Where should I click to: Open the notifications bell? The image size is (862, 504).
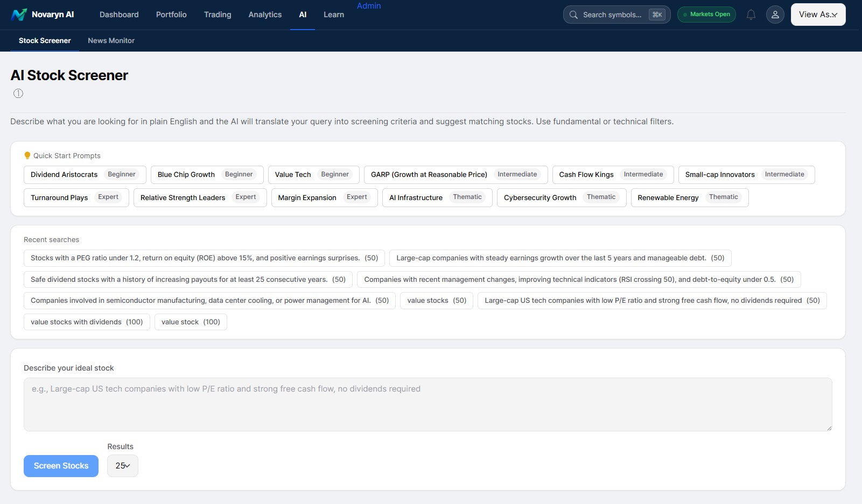pos(751,15)
